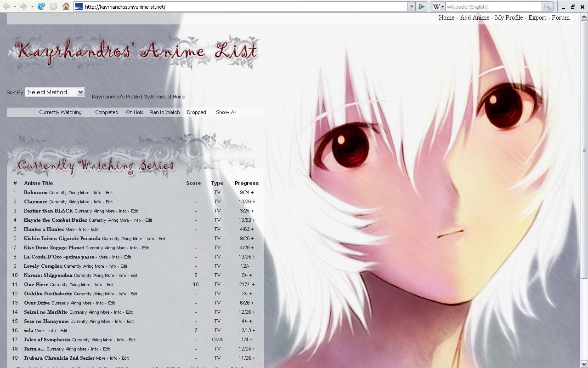Open the back history dropdown arrow

(15, 6)
